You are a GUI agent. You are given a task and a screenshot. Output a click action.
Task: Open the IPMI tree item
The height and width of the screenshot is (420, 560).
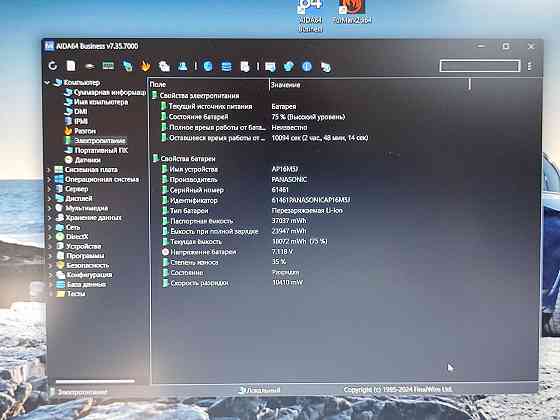click(x=81, y=121)
